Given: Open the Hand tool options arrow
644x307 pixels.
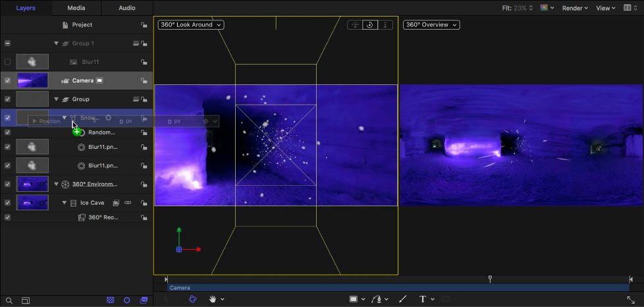Looking at the screenshot, I should pos(222,299).
